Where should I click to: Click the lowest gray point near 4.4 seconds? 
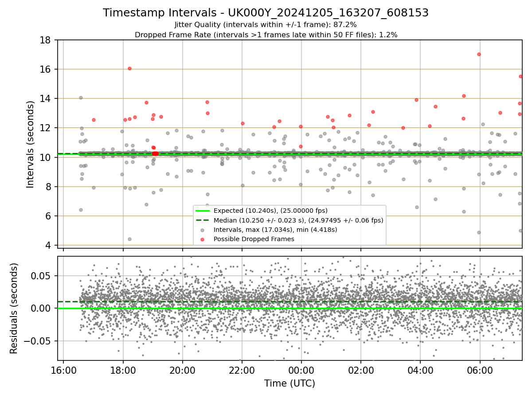click(x=129, y=239)
